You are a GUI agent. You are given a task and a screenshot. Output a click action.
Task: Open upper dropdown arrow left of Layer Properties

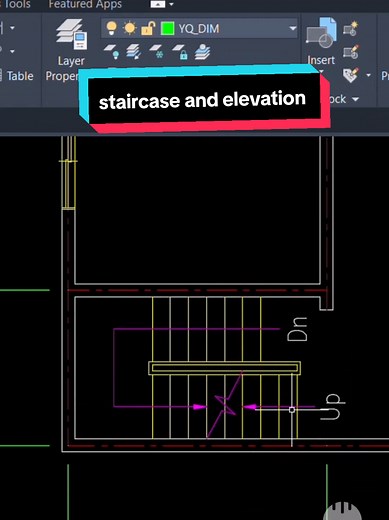point(12,28)
